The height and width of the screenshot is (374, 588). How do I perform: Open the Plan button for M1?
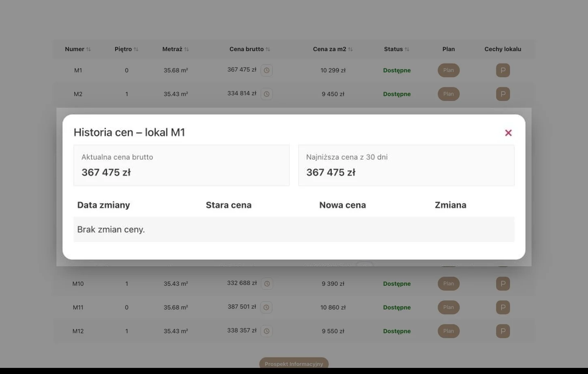pos(449,70)
